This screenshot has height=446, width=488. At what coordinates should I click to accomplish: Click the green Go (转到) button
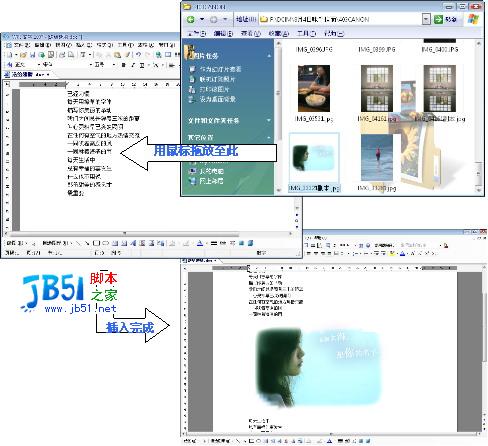pyautogui.click(x=445, y=19)
